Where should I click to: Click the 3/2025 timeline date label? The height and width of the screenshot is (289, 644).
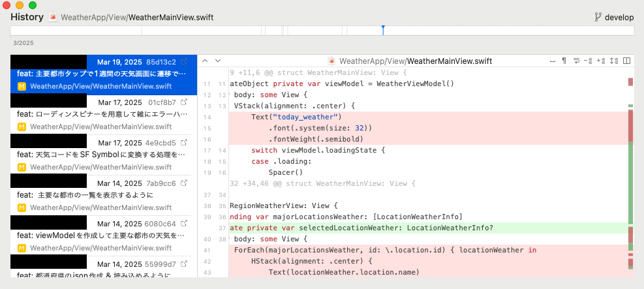point(23,42)
